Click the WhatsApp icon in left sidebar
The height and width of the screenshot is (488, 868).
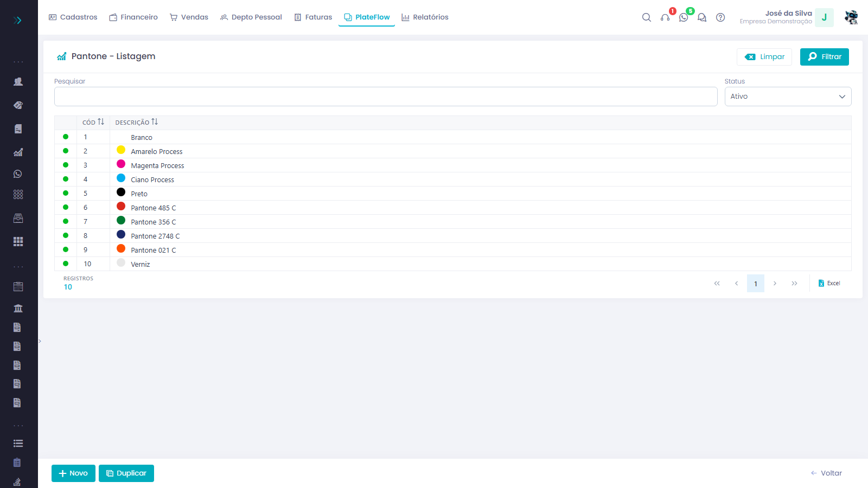pos(18,174)
